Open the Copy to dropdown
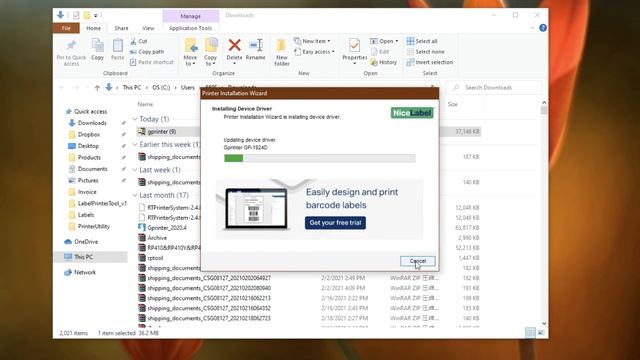The width and height of the screenshot is (640, 360). pos(211,61)
